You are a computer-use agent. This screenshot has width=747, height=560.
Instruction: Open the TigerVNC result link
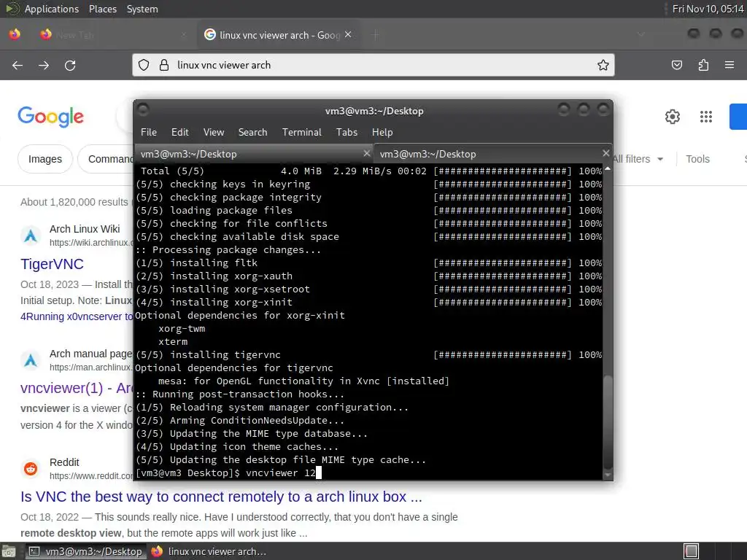pyautogui.click(x=52, y=264)
